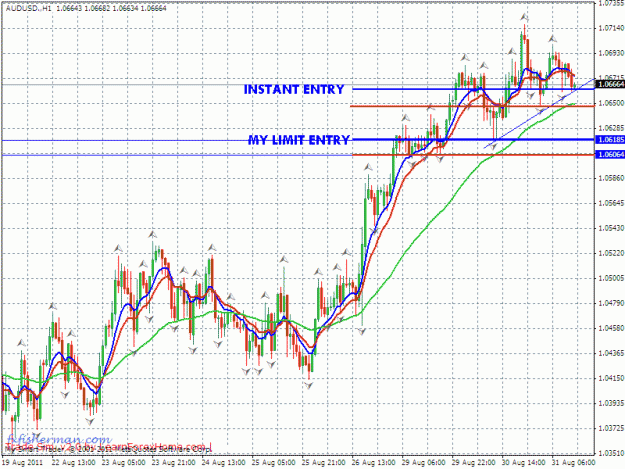Viewport: 625px width, 469px height.
Task: Click price axis value 1.05860
Action: pyautogui.click(x=611, y=178)
